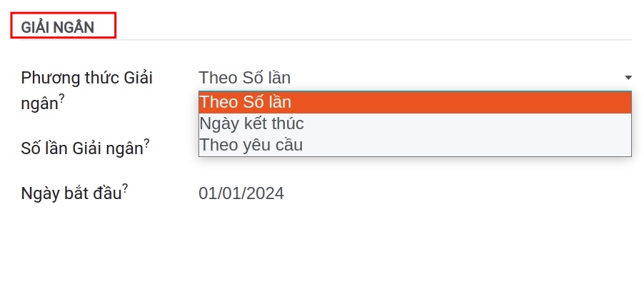
Task: Click the Số lần Giải ngân label
Action: 81,149
